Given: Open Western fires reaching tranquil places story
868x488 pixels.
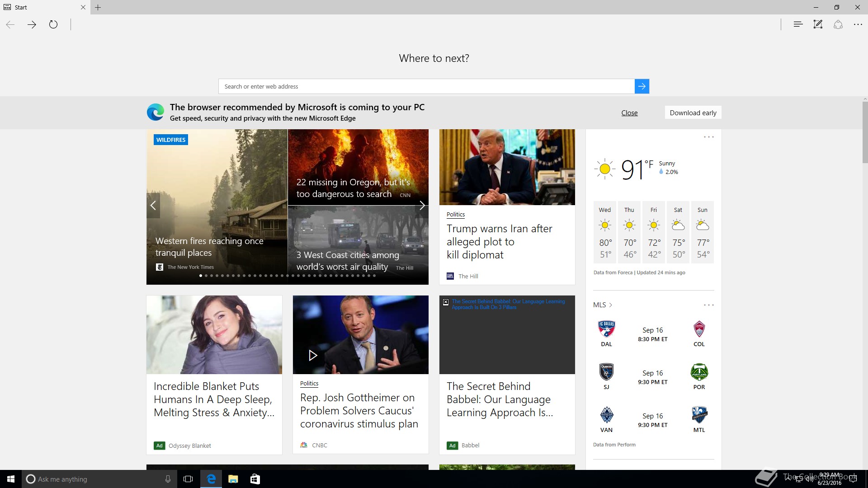Looking at the screenshot, I should (x=209, y=247).
